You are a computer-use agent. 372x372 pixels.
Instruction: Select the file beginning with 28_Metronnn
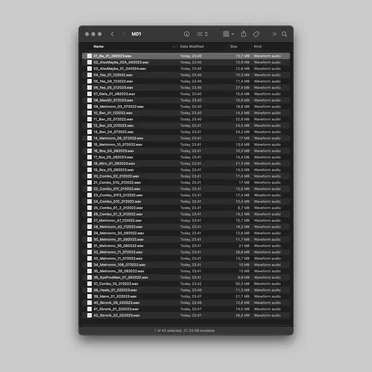186,227
